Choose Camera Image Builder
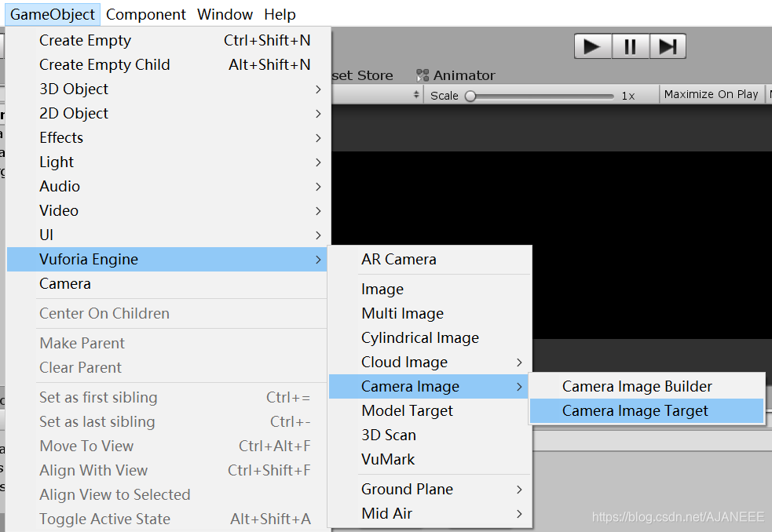This screenshot has height=532, width=772. coord(646,386)
